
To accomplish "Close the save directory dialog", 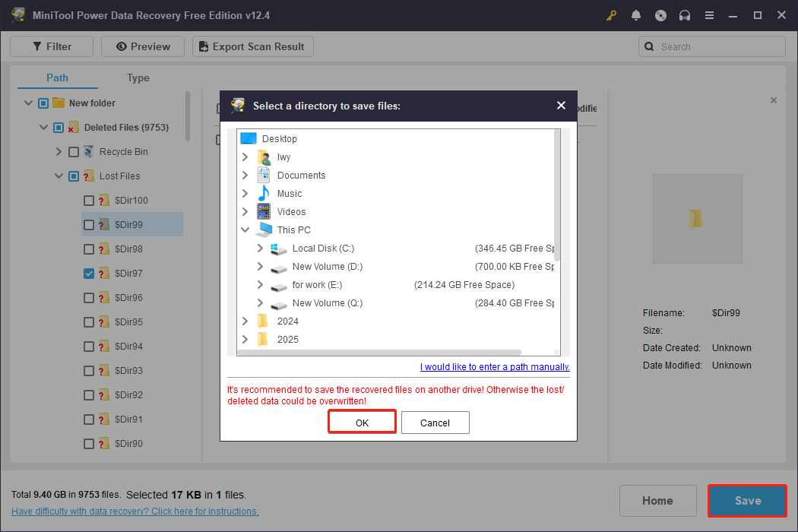I will [561, 106].
